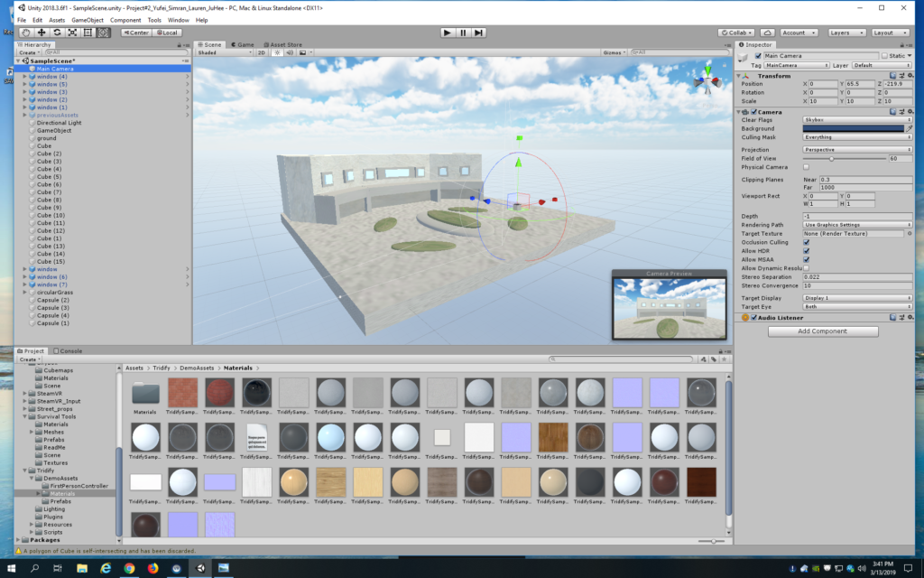Select the combined Transform tool
The image size is (924, 578).
coord(103,33)
